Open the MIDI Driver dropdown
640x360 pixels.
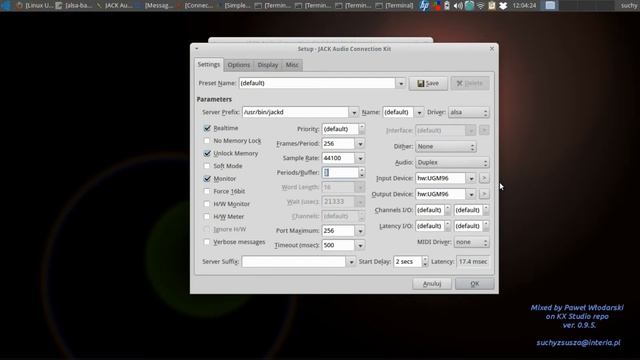pyautogui.click(x=471, y=242)
